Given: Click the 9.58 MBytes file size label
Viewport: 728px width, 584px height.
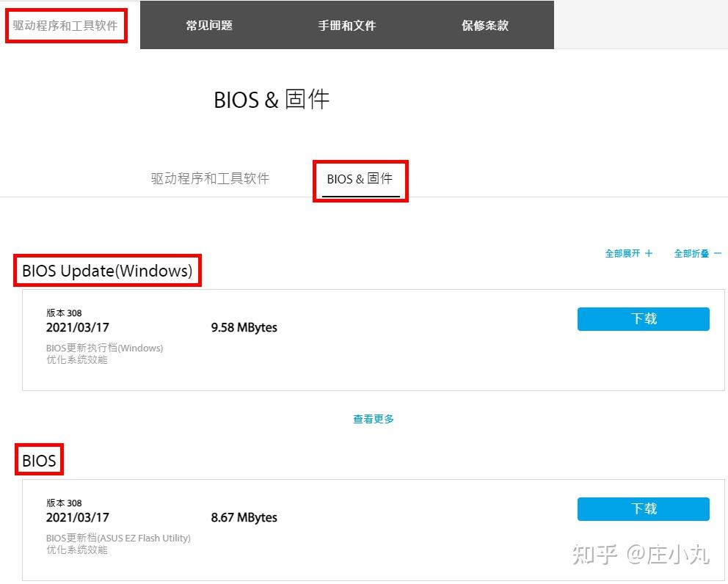Looking at the screenshot, I should [x=243, y=327].
